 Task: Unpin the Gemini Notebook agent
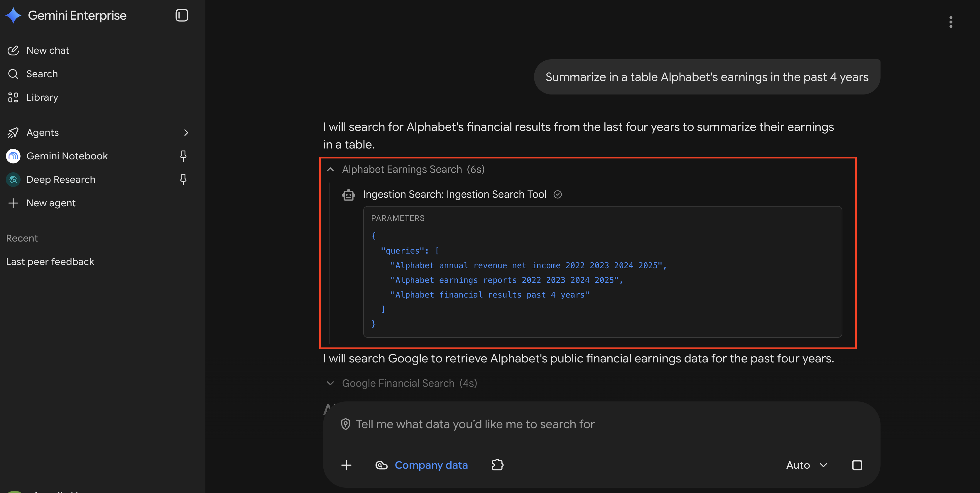click(x=183, y=156)
